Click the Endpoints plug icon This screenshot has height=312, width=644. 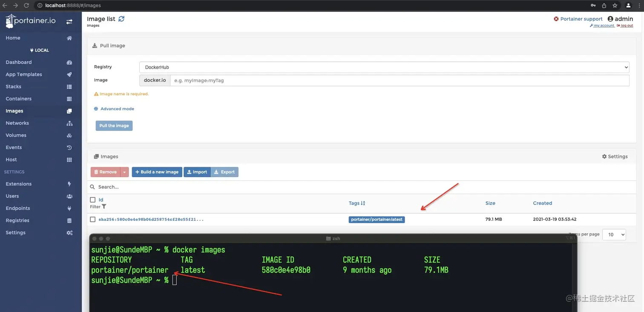point(69,209)
